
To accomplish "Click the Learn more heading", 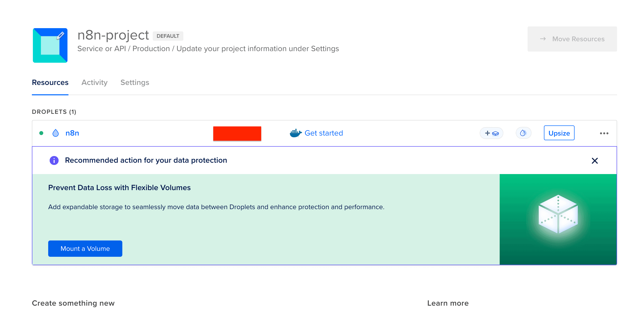I will pyautogui.click(x=448, y=303).
